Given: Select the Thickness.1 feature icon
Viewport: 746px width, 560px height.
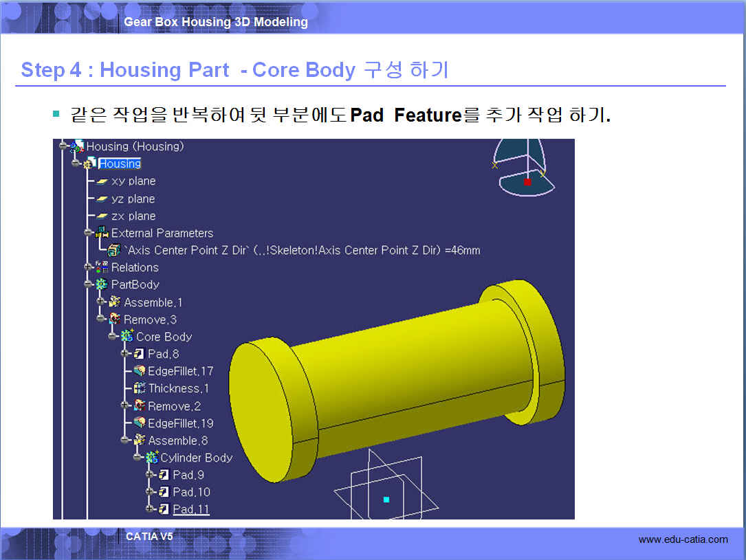Looking at the screenshot, I should pyautogui.click(x=140, y=388).
